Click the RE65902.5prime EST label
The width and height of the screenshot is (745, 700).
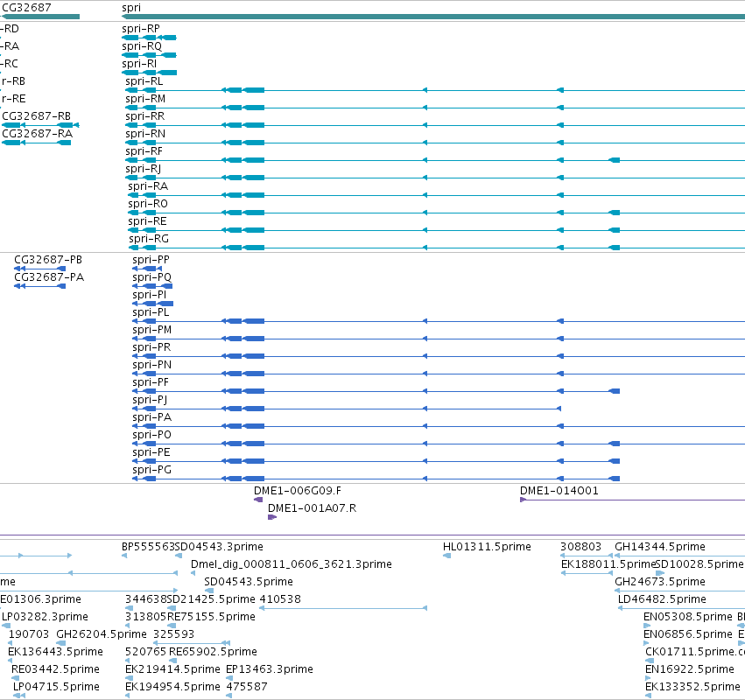pos(213,652)
